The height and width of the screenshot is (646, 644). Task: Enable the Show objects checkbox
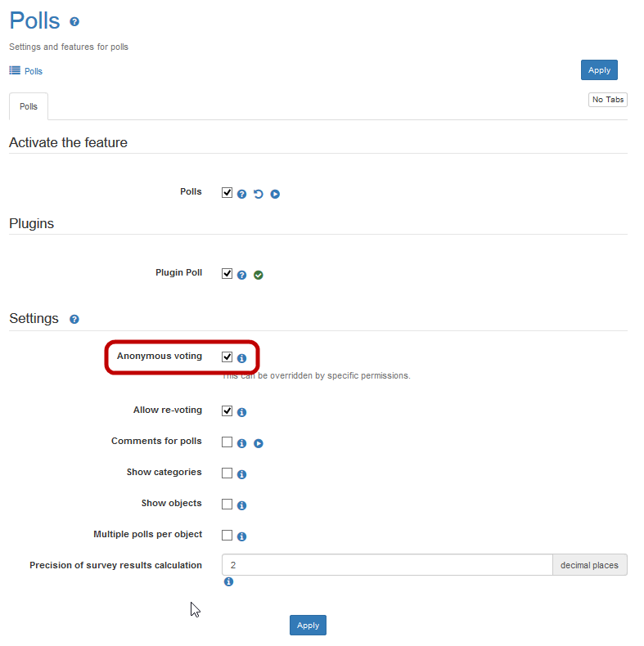(x=227, y=504)
